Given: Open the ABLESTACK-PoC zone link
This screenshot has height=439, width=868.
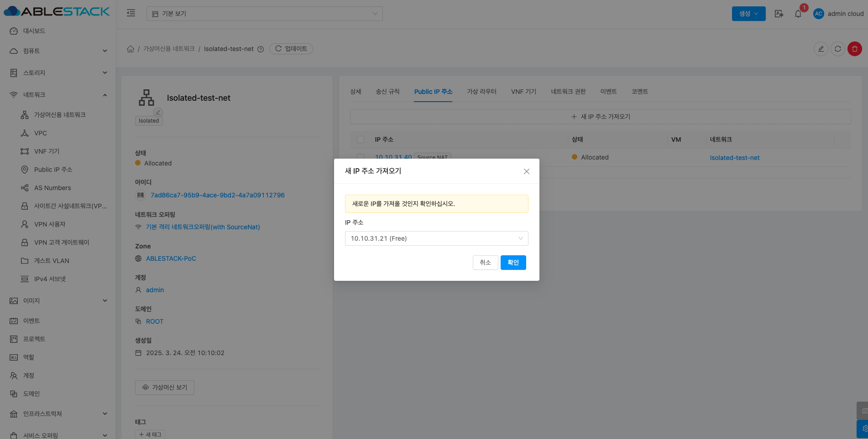Looking at the screenshot, I should pos(171,258).
